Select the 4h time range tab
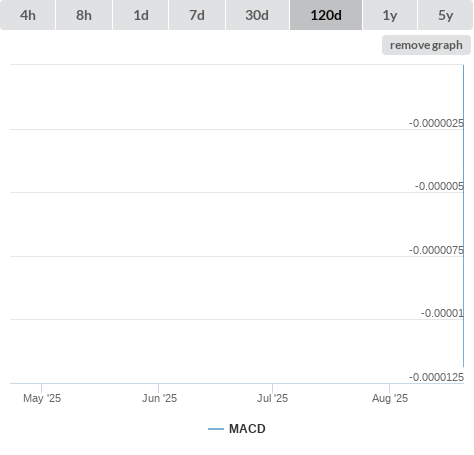Viewport: 474px width, 455px height. (x=28, y=15)
